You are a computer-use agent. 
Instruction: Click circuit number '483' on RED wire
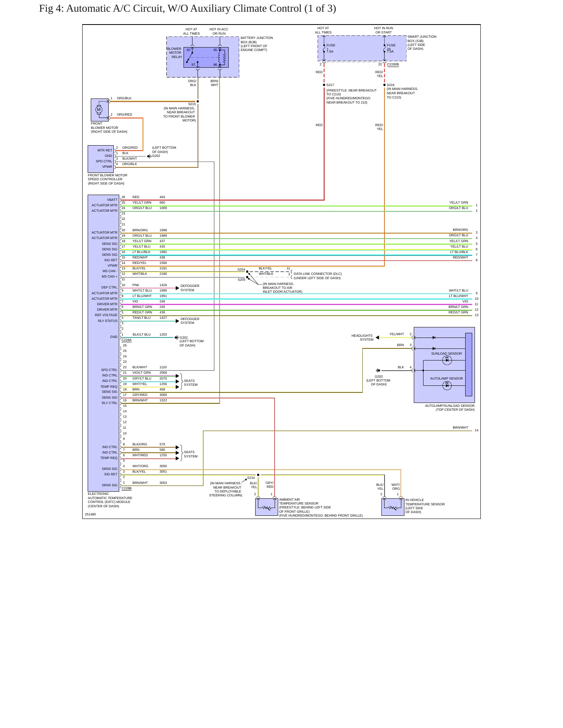162,197
